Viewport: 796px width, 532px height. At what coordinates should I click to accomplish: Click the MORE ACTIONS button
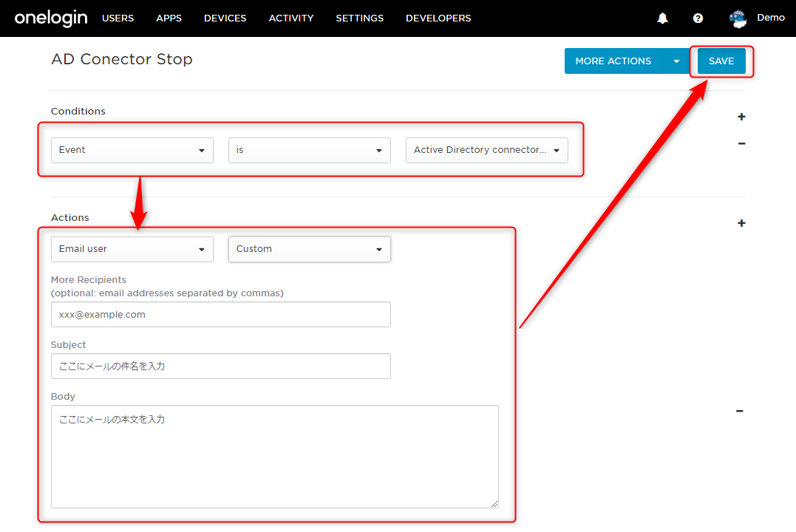point(613,61)
